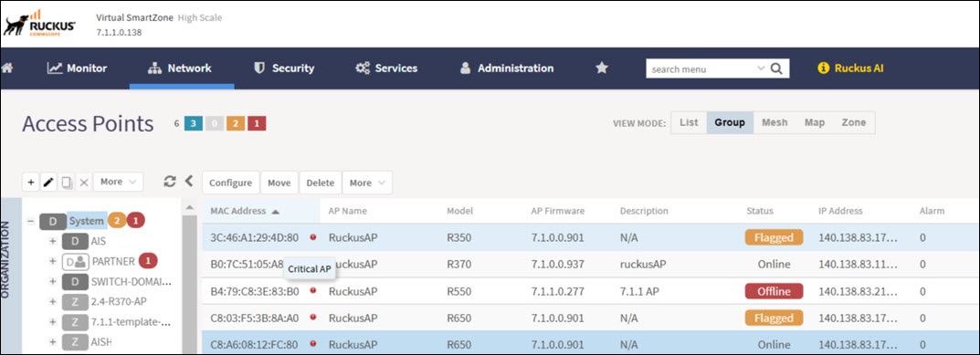Click the System domain D icon
980x355 pixels.
[52, 221]
